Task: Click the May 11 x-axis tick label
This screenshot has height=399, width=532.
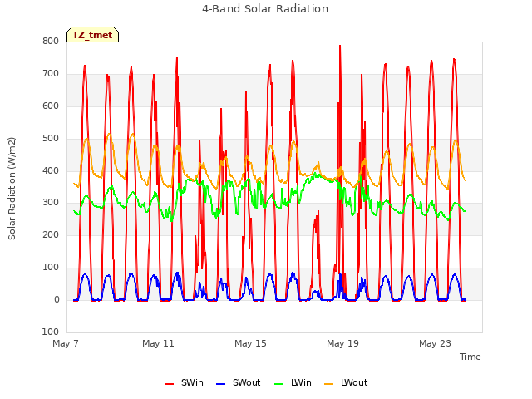Action: [x=158, y=343]
